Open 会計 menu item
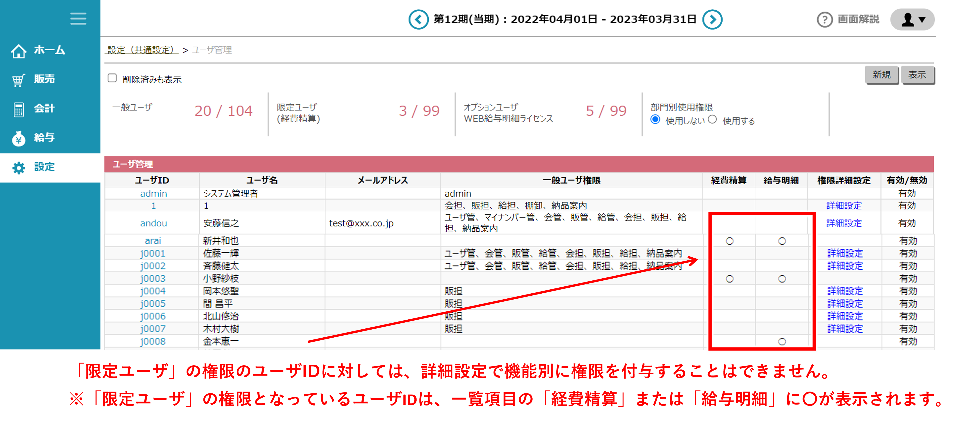Image resolution: width=980 pixels, height=436 pixels. click(44, 108)
